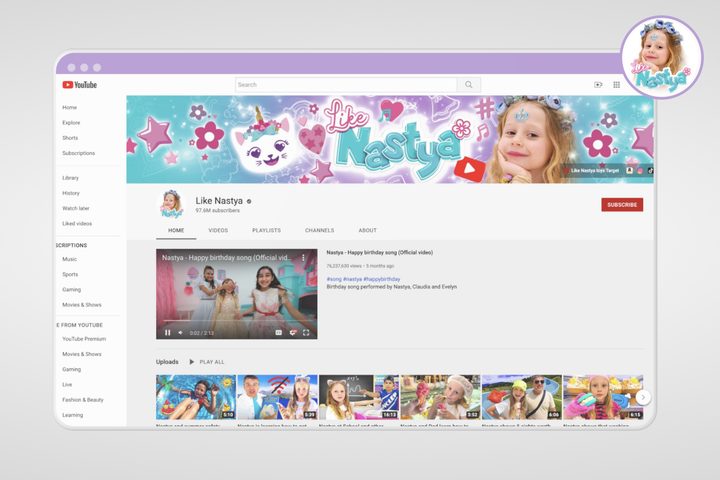Screen dimensions: 720x480
Task: Click the featured video progress bar
Action: (236, 321)
